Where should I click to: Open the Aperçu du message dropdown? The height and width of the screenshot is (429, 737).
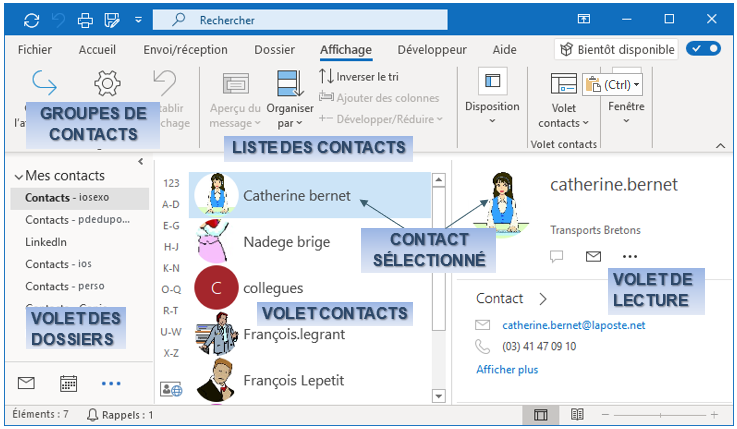click(235, 101)
